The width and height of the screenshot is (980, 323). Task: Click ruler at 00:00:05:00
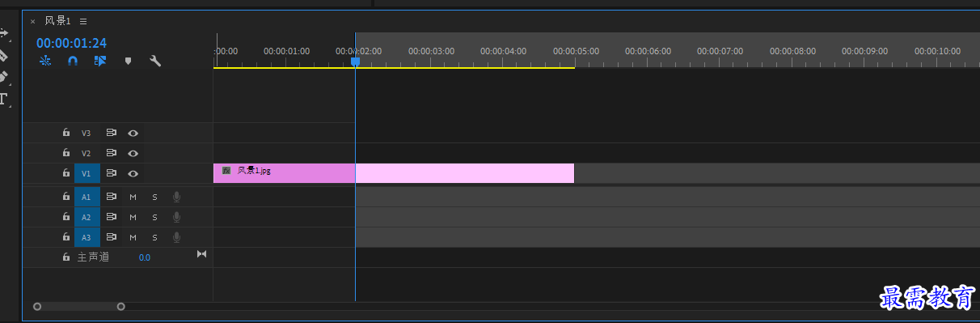coord(575,51)
